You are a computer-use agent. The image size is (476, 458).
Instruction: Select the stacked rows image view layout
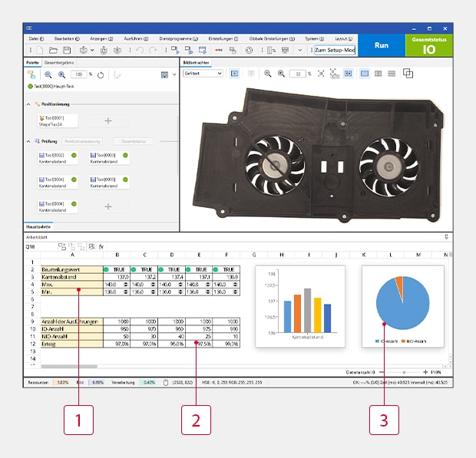391,74
